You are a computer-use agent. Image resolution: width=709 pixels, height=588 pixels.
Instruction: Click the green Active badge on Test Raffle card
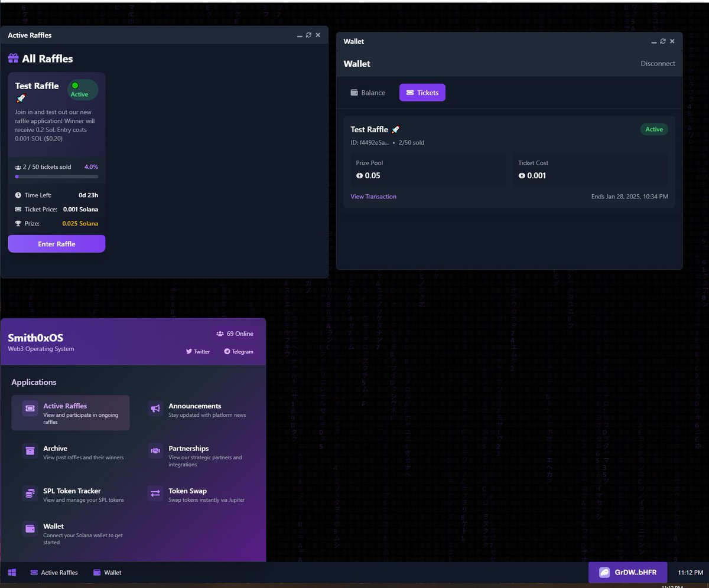coord(83,90)
